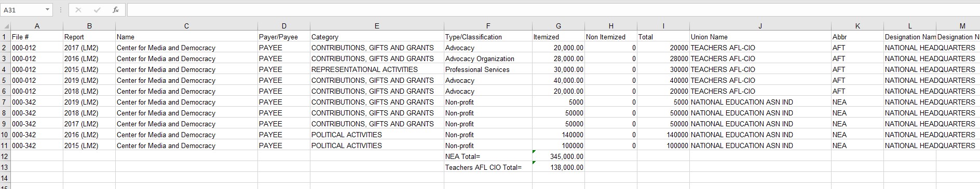Click the Professional Services cell
Image resolution: width=980 pixels, height=189 pixels.
[488, 69]
